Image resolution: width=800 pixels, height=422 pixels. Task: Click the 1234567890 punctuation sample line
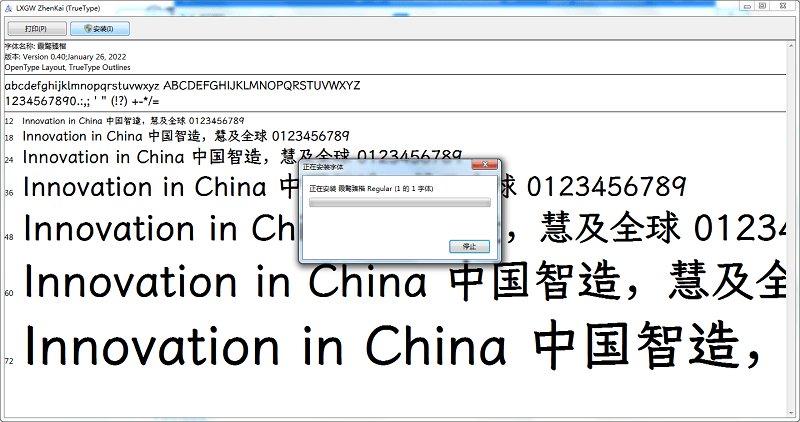point(82,101)
